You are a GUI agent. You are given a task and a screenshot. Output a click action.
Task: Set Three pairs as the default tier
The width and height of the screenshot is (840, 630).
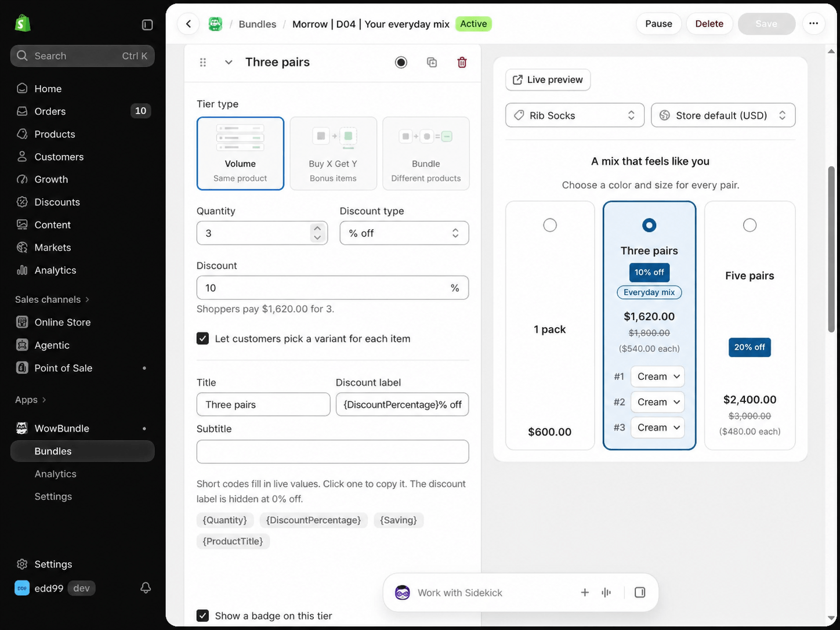coord(401,62)
